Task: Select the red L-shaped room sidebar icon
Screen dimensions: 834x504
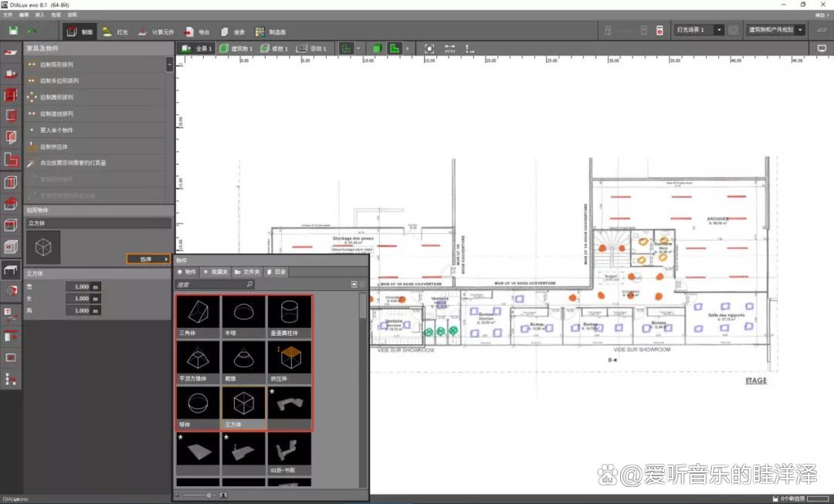Action: click(11, 159)
